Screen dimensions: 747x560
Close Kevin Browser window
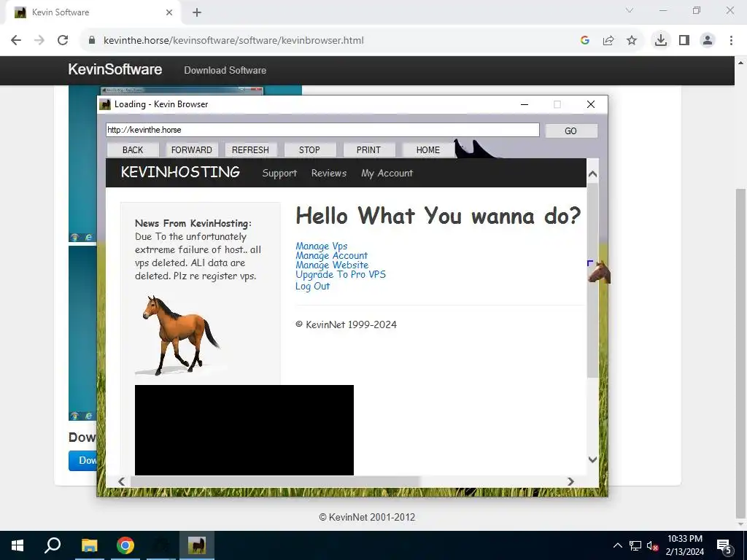pos(591,104)
